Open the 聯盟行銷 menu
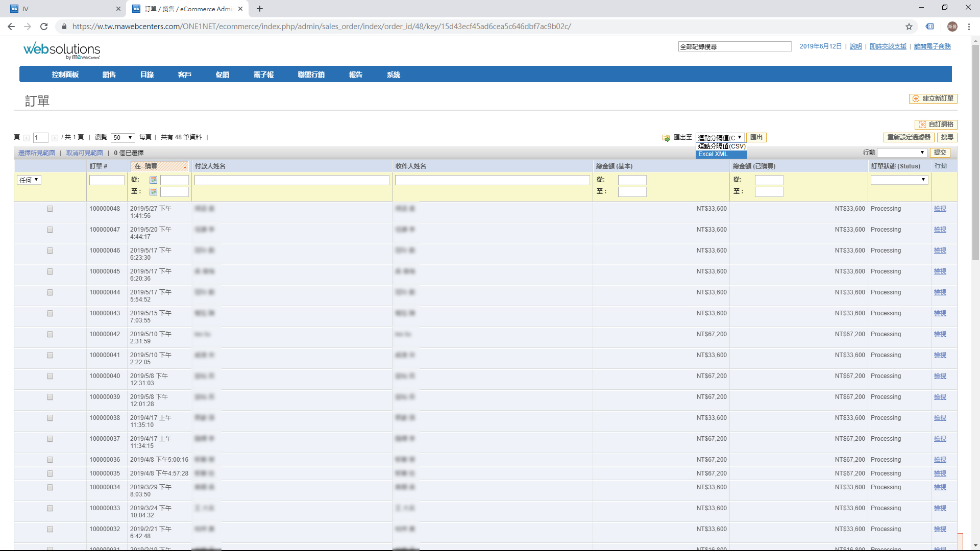 click(x=311, y=74)
